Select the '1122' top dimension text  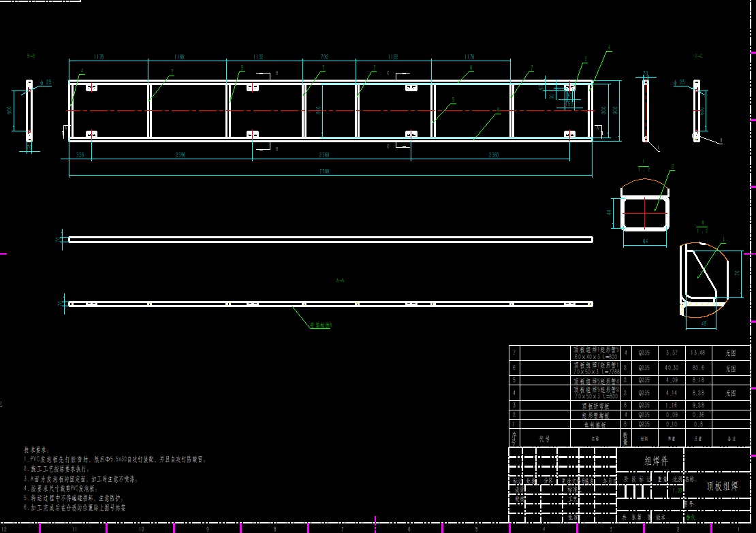393,57
